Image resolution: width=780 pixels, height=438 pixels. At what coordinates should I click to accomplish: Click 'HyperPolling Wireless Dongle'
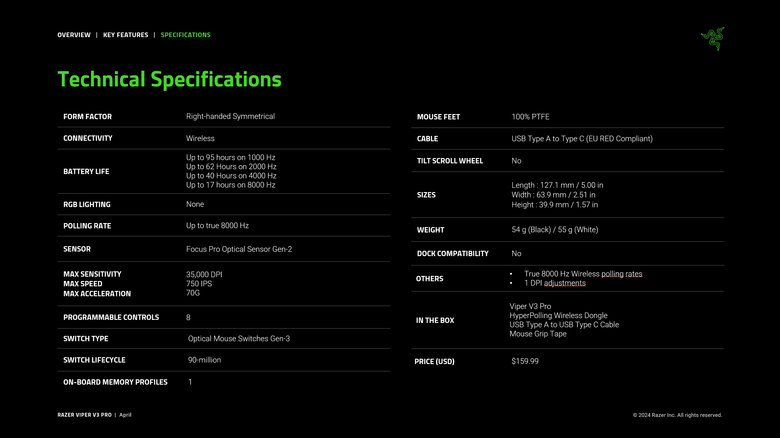click(x=558, y=316)
